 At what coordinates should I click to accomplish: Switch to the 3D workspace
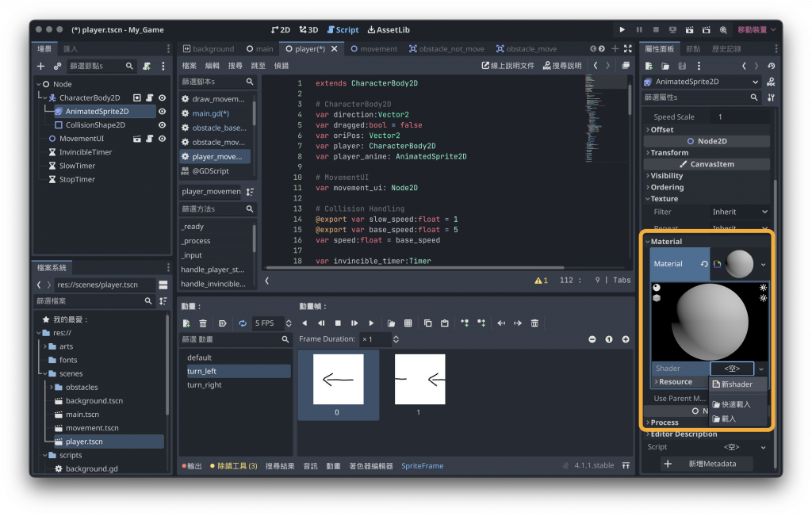click(308, 29)
